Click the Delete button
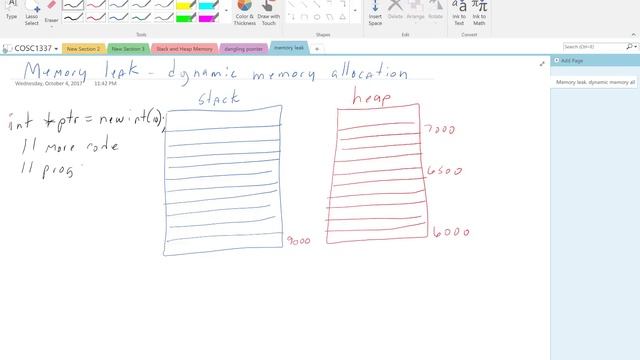The image size is (640, 360). point(395,10)
